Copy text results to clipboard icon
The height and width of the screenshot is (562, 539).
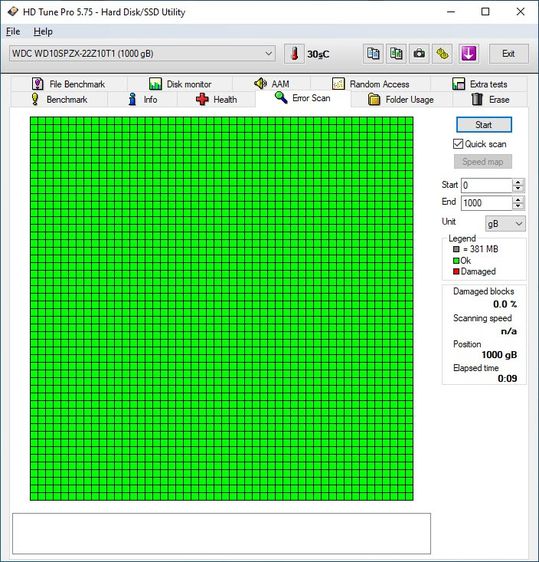(x=373, y=54)
